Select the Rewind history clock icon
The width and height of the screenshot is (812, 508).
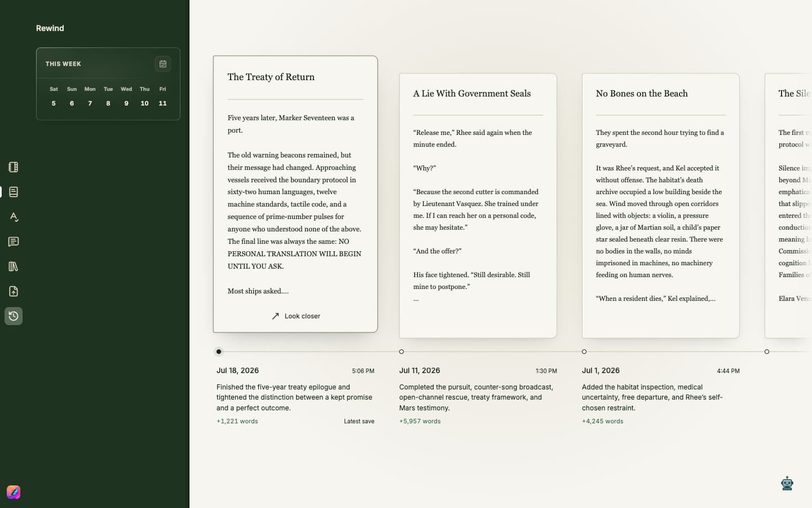tap(14, 316)
